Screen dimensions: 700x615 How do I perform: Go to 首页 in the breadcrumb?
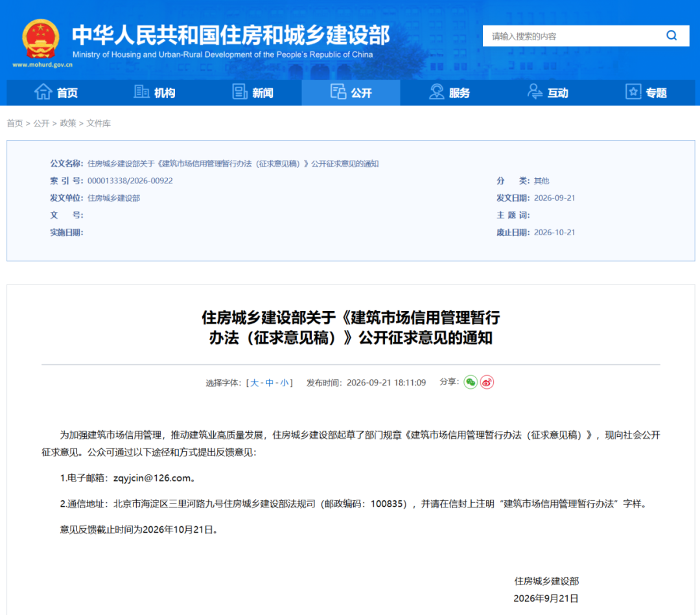pyautogui.click(x=15, y=123)
